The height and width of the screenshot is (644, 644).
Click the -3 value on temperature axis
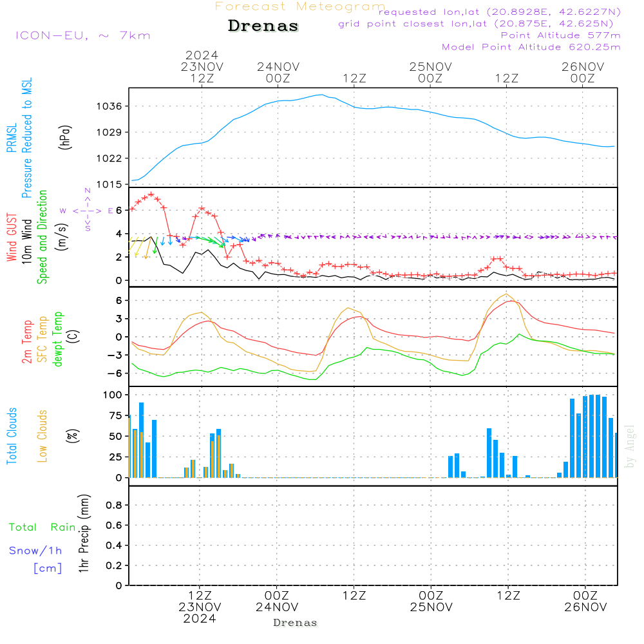[115, 355]
